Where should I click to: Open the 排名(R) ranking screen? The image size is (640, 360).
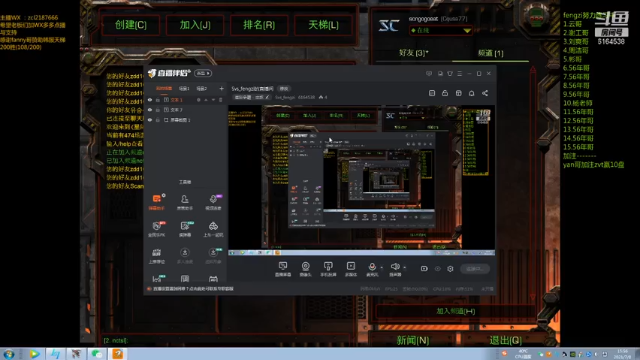tap(259, 25)
